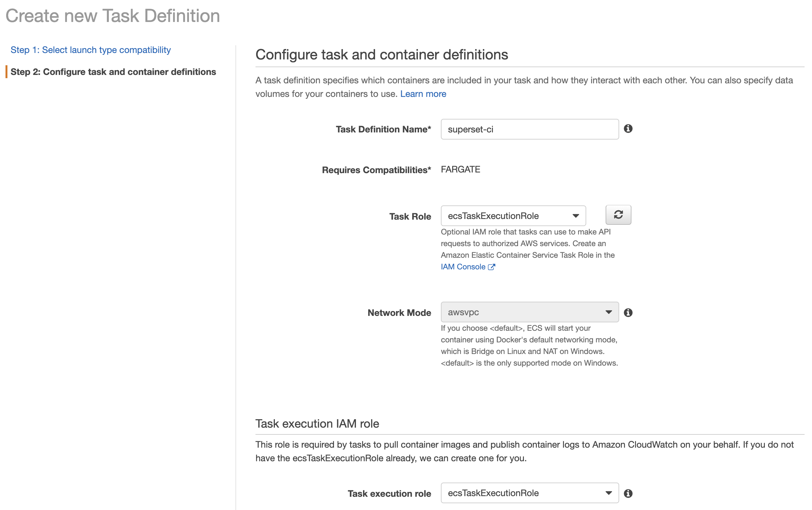The width and height of the screenshot is (812, 510).
Task: Click info icon next to Network Mode
Action: [628, 312]
